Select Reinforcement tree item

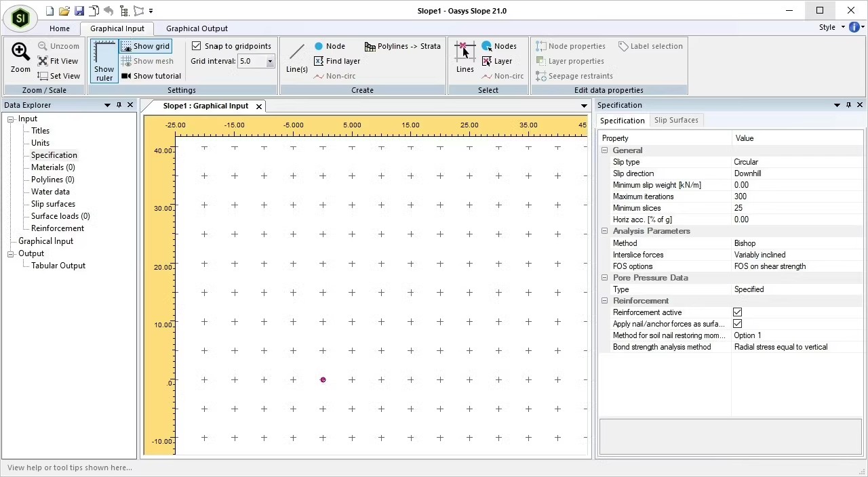(58, 228)
